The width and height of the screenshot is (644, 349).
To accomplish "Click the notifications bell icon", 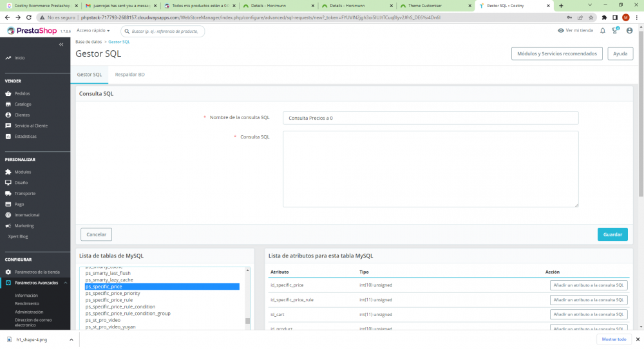I will point(603,31).
